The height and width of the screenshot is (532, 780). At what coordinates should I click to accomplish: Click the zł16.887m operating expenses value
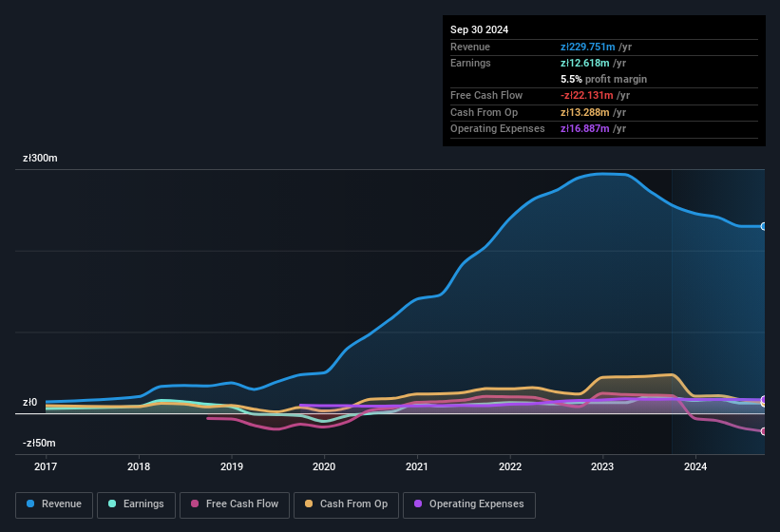pyautogui.click(x=584, y=129)
